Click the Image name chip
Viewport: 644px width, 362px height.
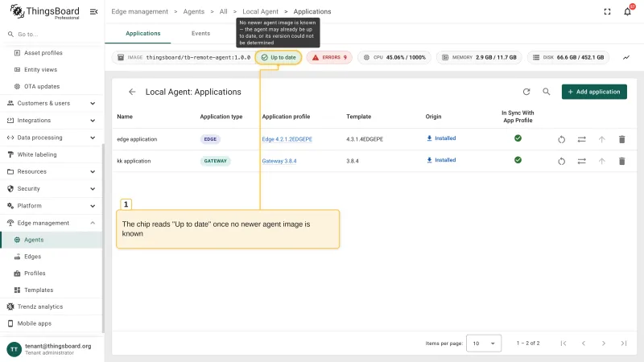coord(184,57)
